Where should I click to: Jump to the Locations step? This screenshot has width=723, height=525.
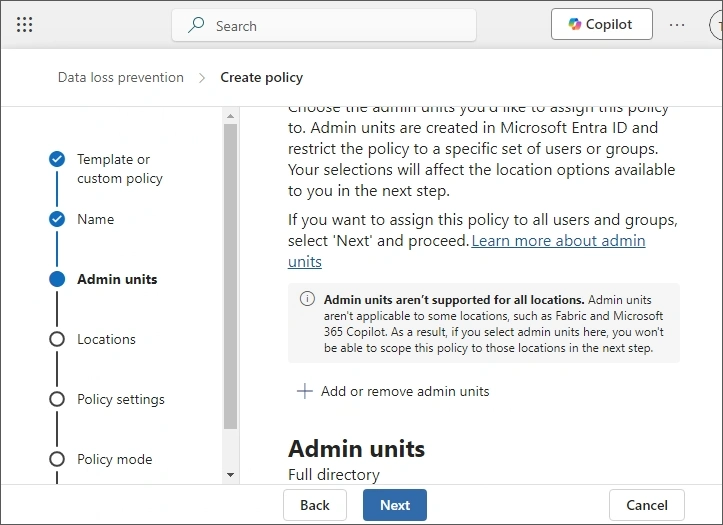[x=107, y=339]
